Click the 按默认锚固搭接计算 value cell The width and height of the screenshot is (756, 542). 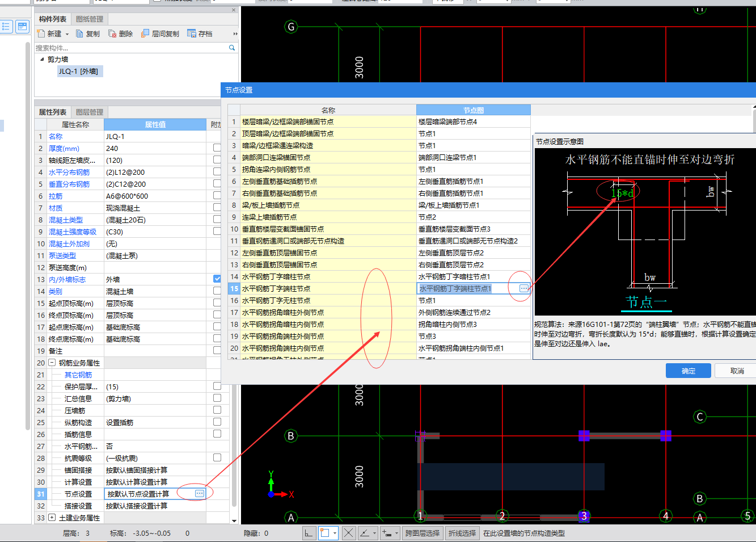pyautogui.click(x=155, y=470)
